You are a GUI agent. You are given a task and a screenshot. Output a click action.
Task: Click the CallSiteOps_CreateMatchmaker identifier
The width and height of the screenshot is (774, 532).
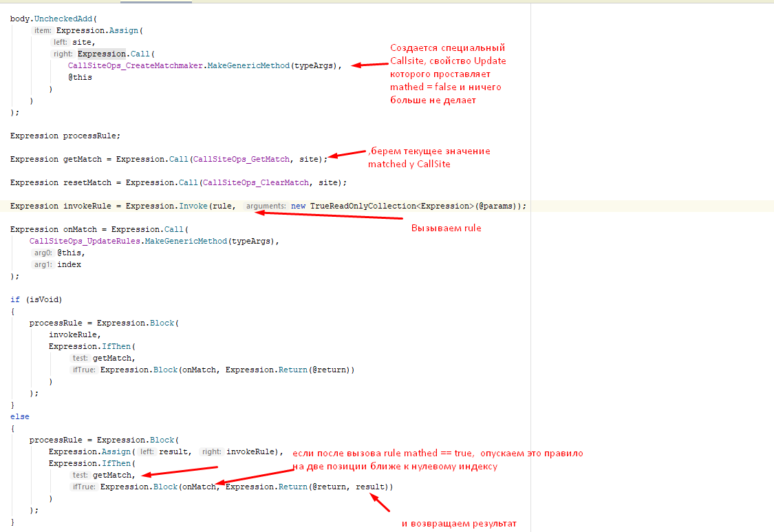[136, 65]
